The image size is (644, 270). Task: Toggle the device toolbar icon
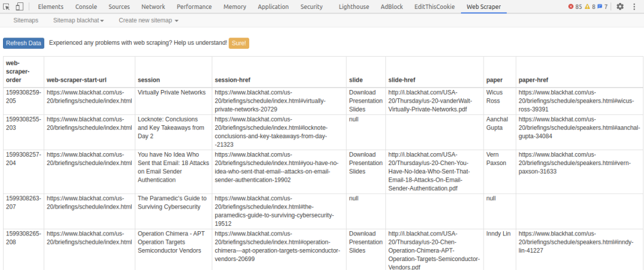(x=20, y=7)
